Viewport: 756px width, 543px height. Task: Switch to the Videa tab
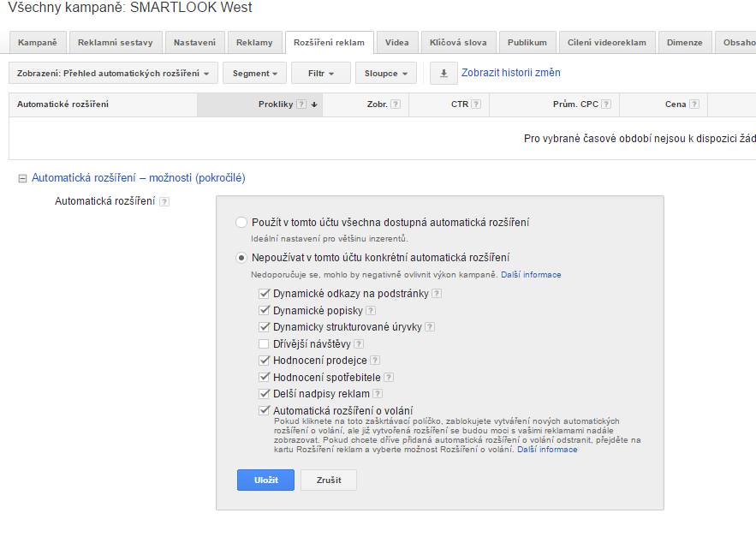396,43
